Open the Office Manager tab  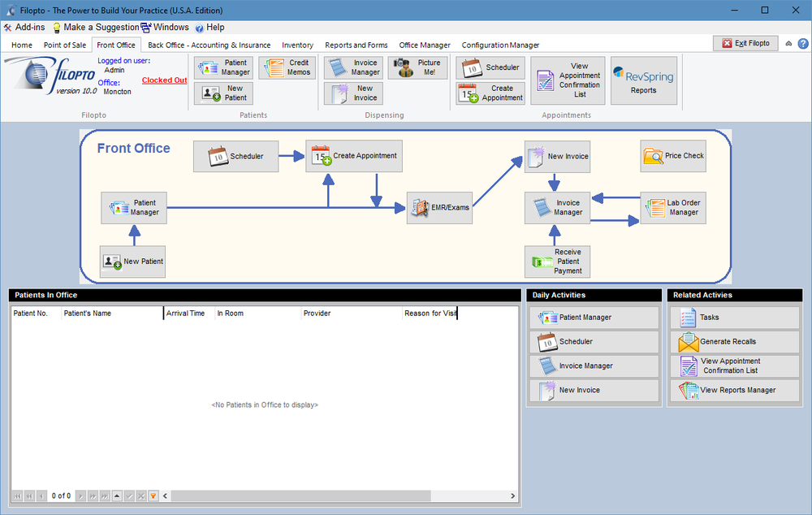click(x=425, y=45)
